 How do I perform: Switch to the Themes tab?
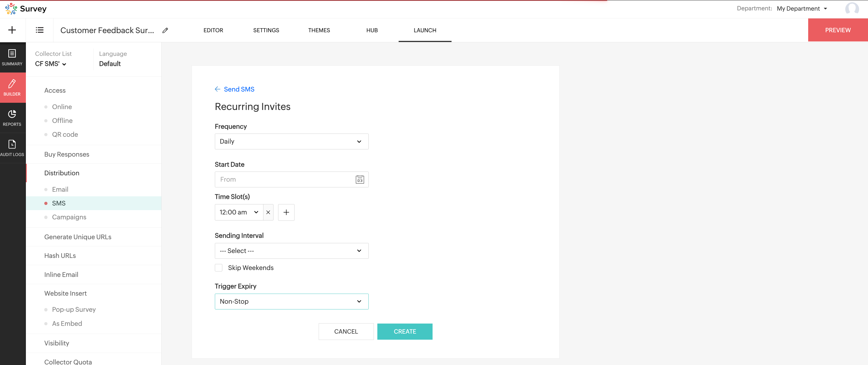(319, 30)
